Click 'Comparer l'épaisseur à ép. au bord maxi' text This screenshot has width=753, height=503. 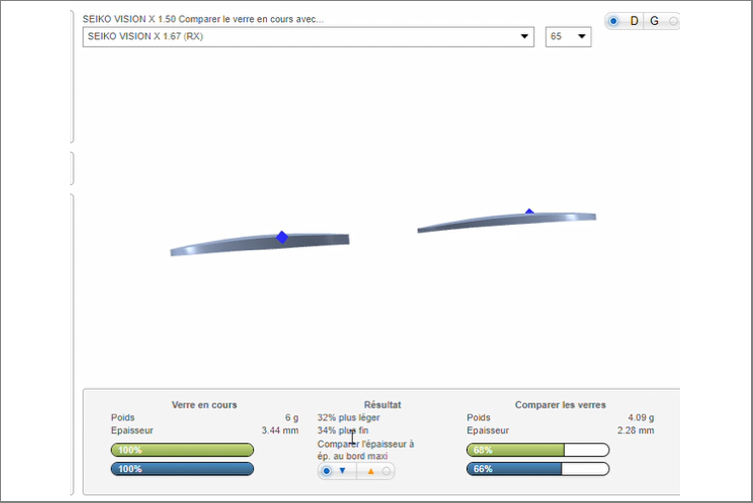point(365,450)
